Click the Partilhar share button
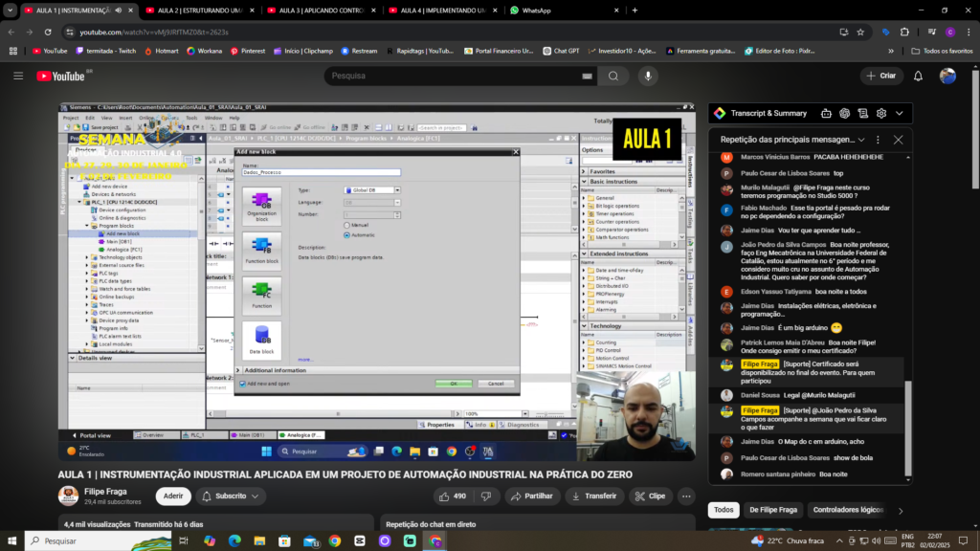The image size is (980, 551). pyautogui.click(x=532, y=496)
